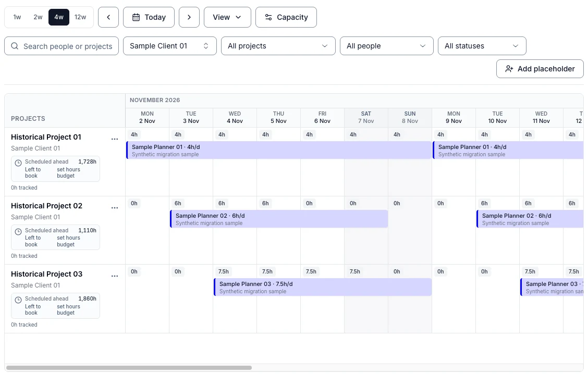Viewport: 588px width, 374px height.
Task: Open Historical Project 03 title
Action: [x=46, y=274]
